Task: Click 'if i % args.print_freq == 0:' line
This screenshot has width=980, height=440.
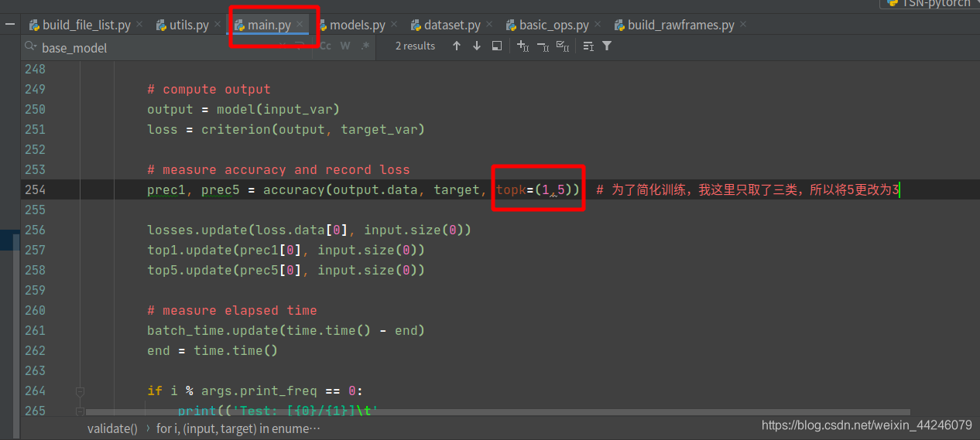Action: (255, 391)
